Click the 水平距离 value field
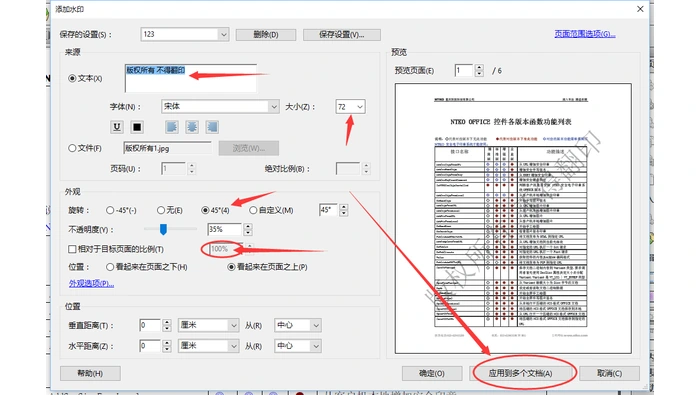This screenshot has width=700, height=395. [x=150, y=345]
